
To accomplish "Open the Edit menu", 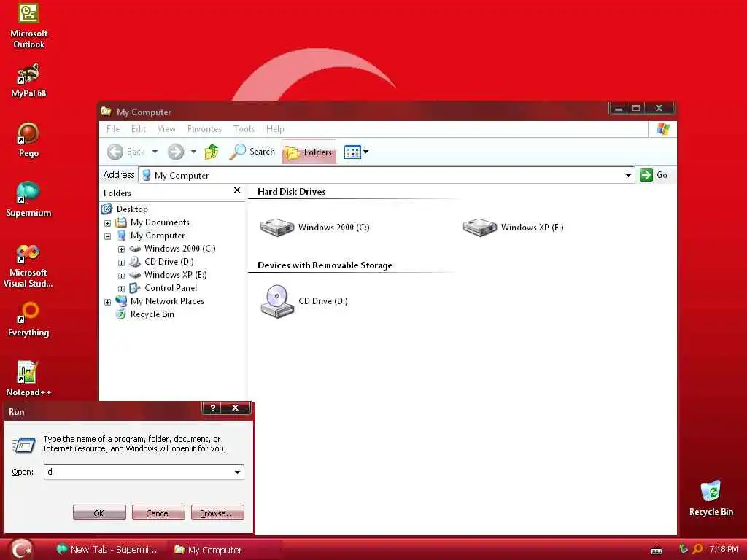I will pos(139,129).
